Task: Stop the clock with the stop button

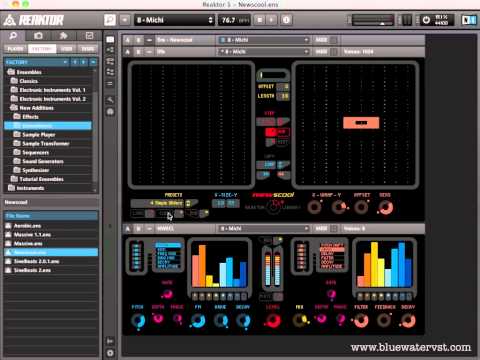Action: click(x=260, y=20)
